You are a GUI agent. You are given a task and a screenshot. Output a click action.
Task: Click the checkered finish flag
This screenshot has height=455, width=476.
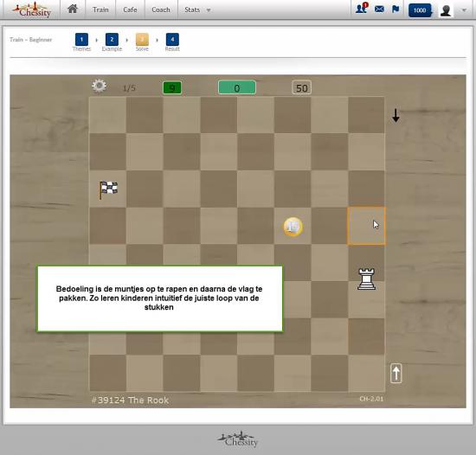tap(108, 190)
